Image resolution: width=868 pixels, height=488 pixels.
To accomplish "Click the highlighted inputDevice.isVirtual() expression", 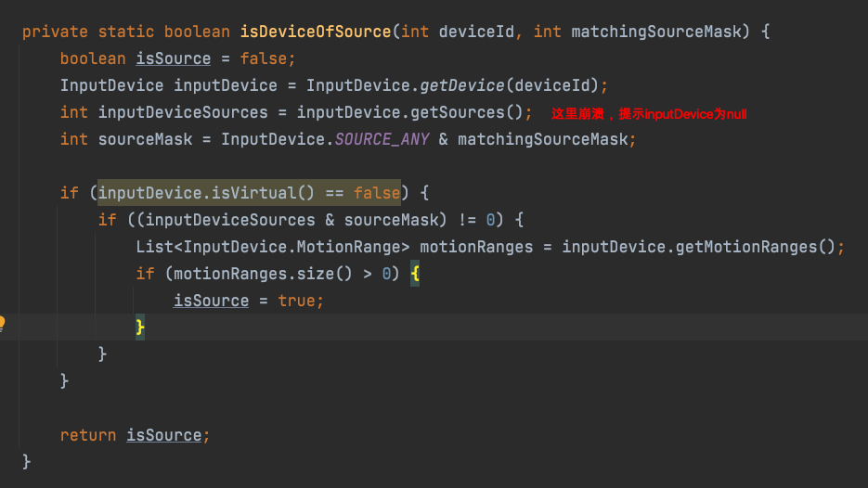I will [249, 193].
